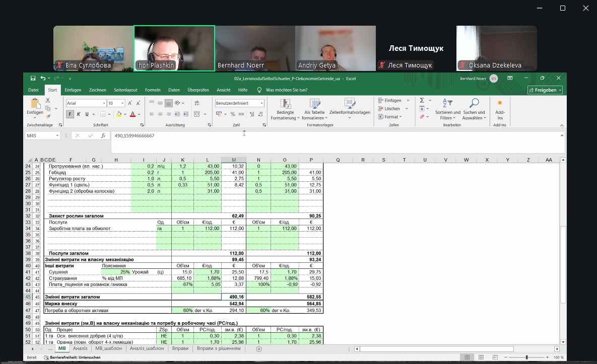Open the Name Box dropdown arrow

(x=58, y=136)
